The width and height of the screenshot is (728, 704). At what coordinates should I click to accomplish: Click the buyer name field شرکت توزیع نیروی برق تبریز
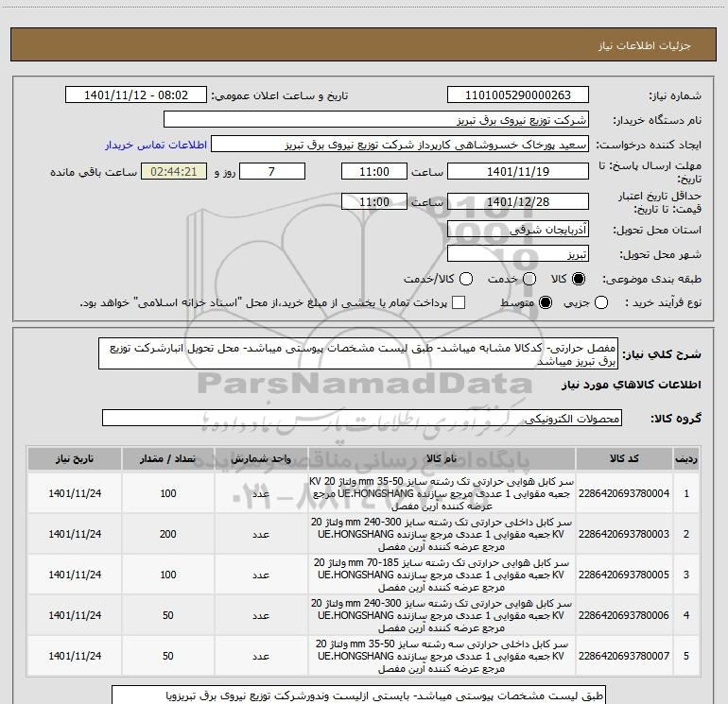[x=376, y=119]
